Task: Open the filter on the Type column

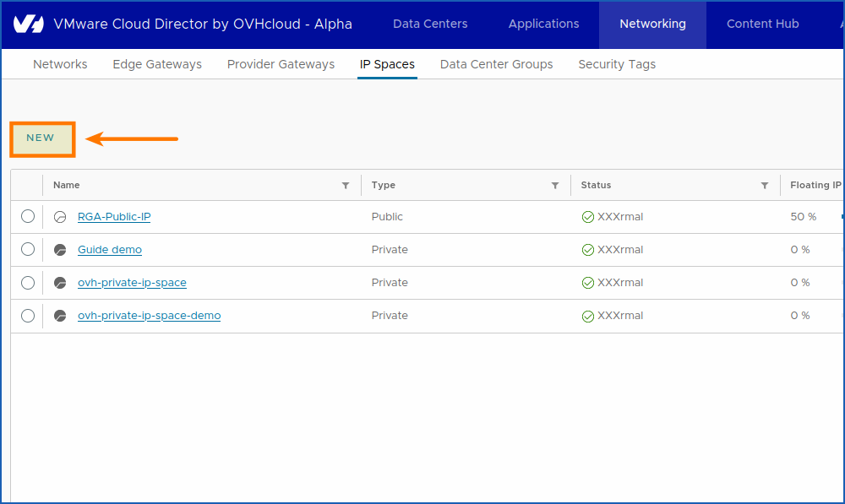Action: point(555,185)
